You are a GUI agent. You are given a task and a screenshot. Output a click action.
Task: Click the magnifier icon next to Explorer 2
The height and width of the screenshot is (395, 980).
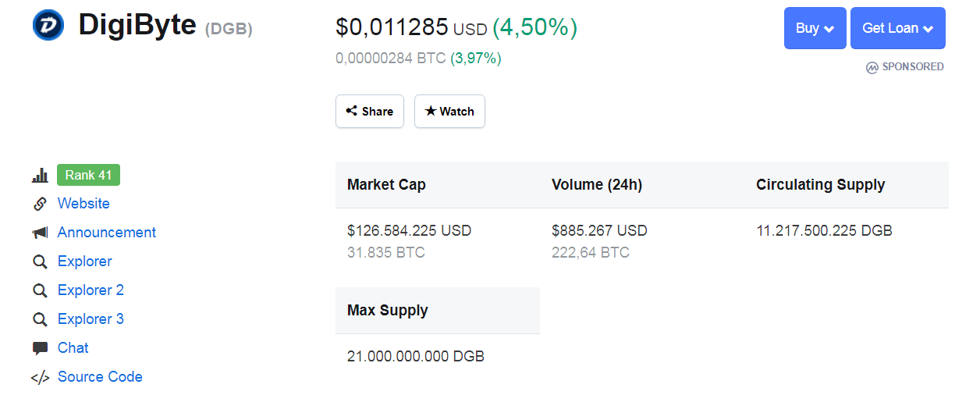point(40,290)
